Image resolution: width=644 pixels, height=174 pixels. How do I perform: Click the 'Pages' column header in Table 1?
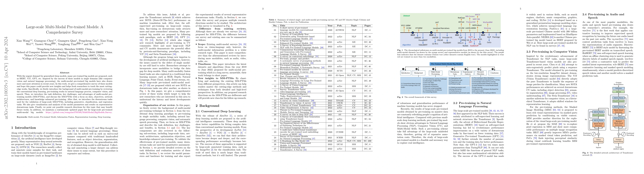[x=367, y=26]
